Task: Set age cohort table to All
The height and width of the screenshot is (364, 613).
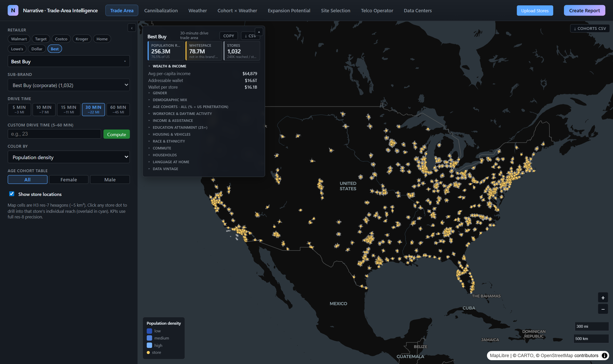Action: coord(28,180)
